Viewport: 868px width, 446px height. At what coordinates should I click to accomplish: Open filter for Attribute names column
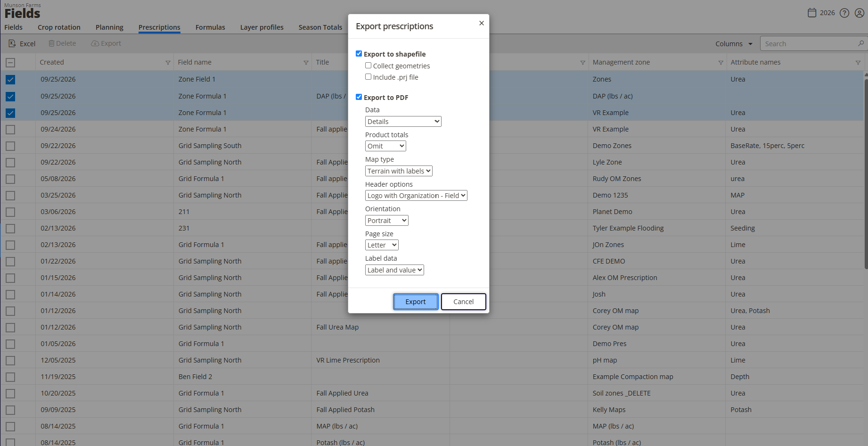pyautogui.click(x=858, y=63)
